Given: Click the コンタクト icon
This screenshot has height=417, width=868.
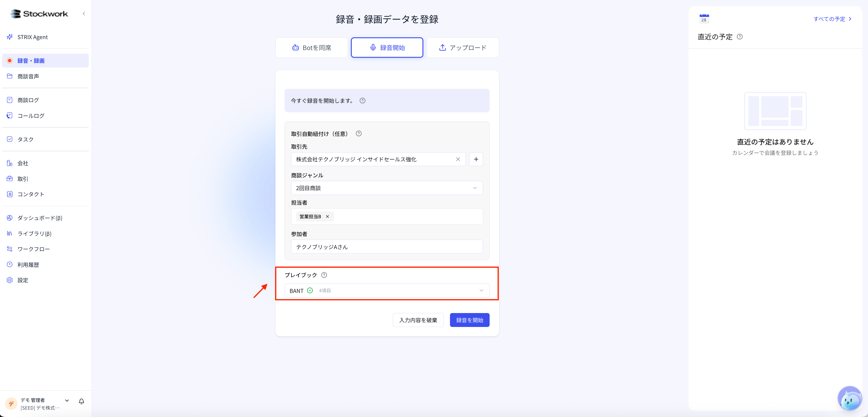Looking at the screenshot, I should (10, 194).
